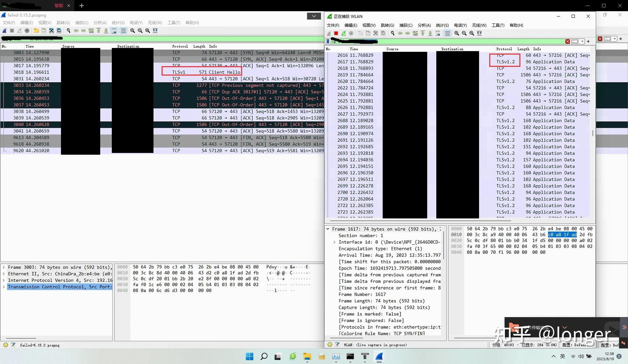Select the find packet magnifier icon
This screenshot has width=628, height=364.
click(393, 33)
